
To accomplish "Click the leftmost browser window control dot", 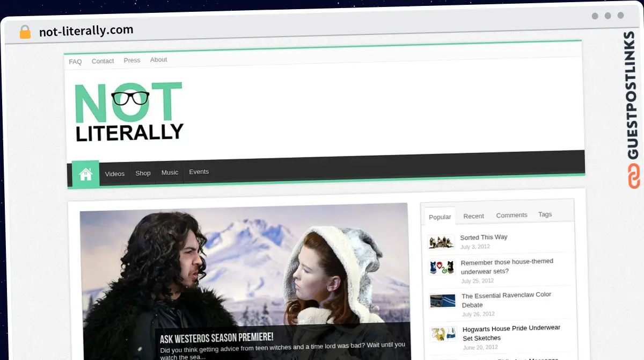I will [x=596, y=16].
